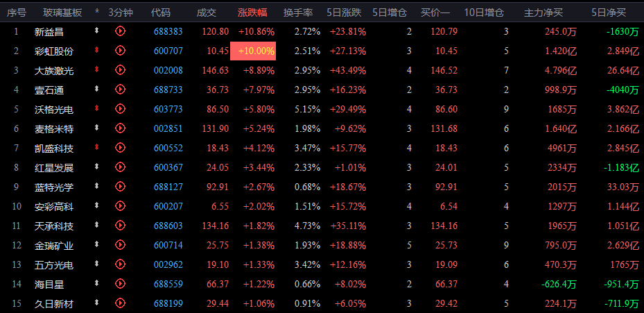Select the stock name 海目星

coord(49,285)
